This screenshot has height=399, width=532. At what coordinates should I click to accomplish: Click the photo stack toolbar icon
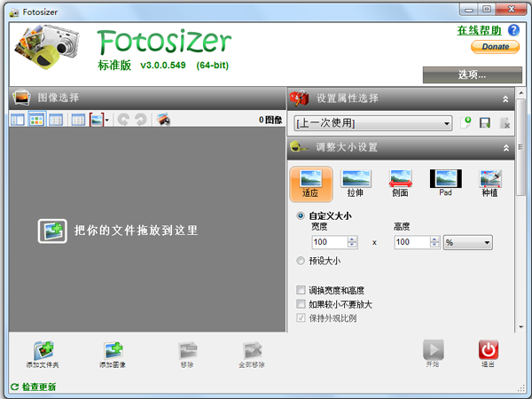click(x=163, y=120)
